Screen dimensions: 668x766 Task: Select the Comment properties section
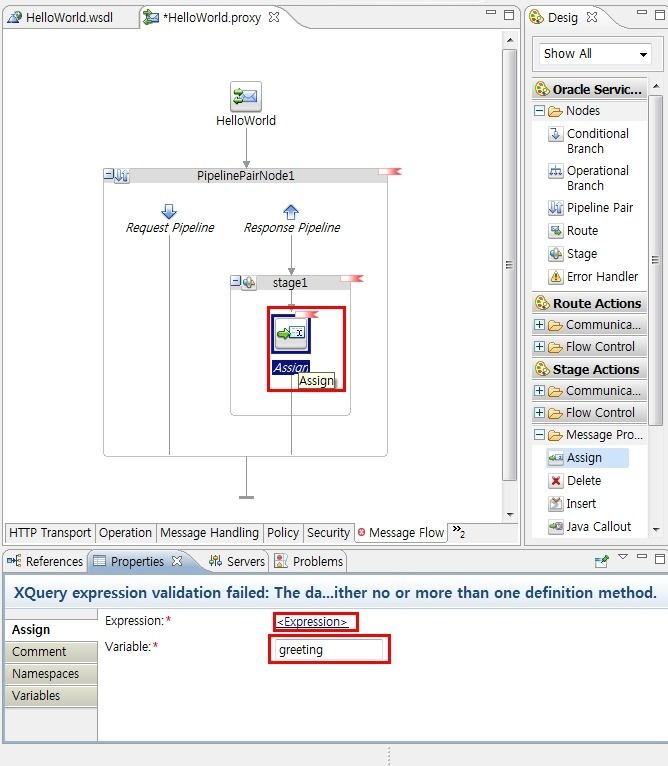pyautogui.click(x=51, y=652)
